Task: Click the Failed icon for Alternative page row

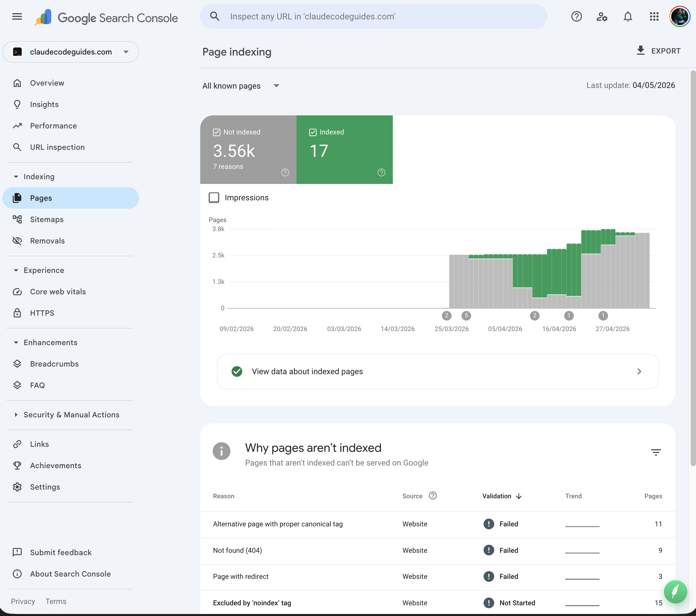Action: (489, 524)
